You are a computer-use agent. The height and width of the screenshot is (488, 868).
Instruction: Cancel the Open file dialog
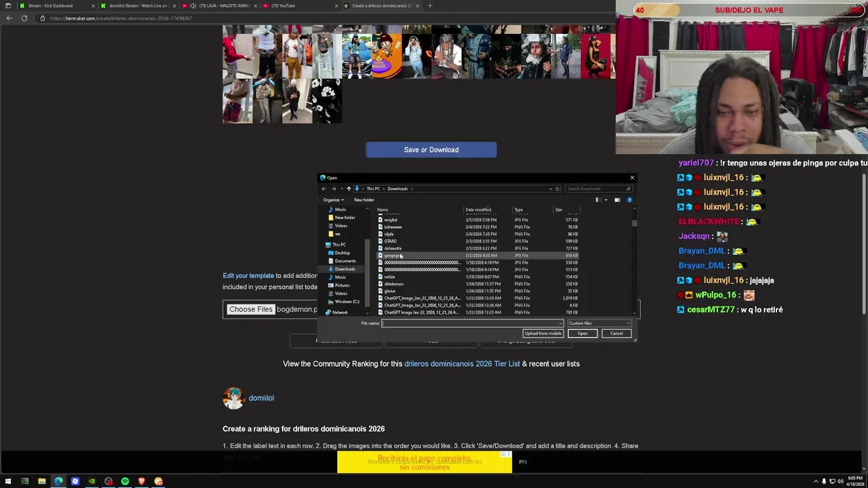(616, 333)
